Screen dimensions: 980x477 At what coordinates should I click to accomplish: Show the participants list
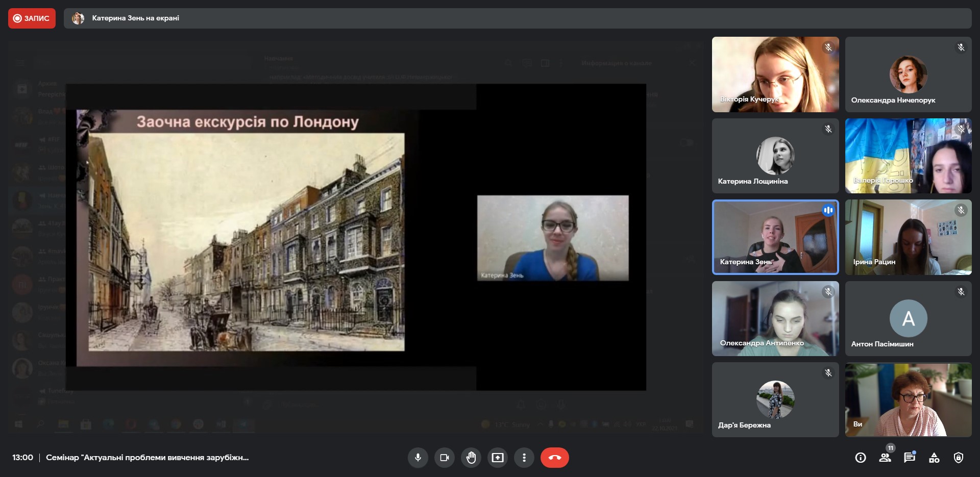885,458
